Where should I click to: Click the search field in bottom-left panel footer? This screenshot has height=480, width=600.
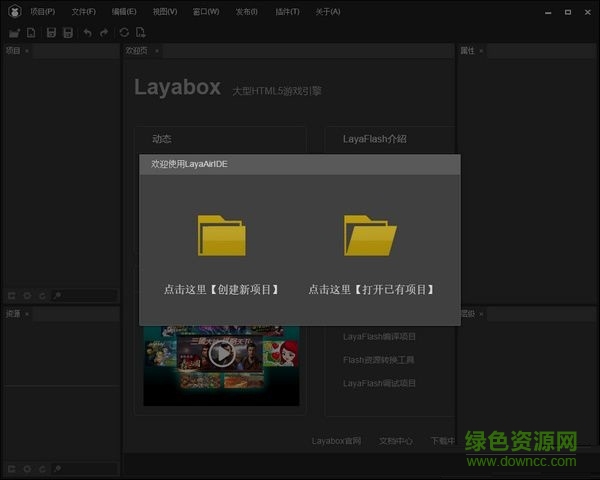[x=85, y=469]
